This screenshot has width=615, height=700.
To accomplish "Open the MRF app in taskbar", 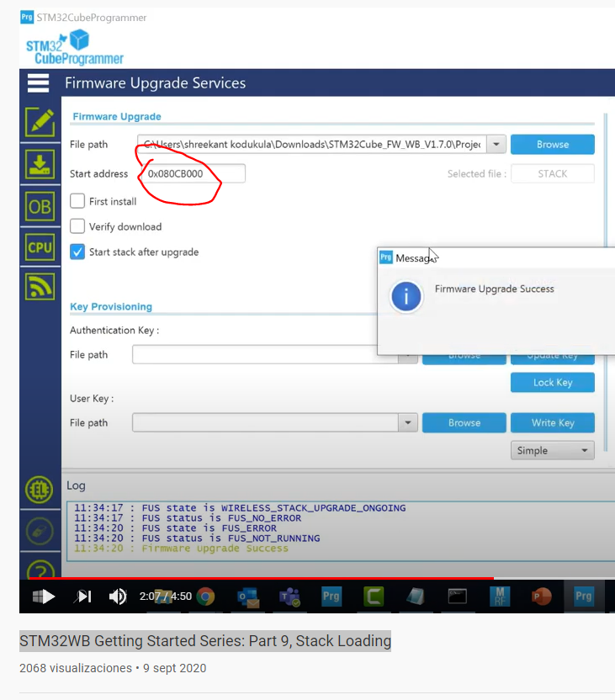I will click(x=500, y=596).
